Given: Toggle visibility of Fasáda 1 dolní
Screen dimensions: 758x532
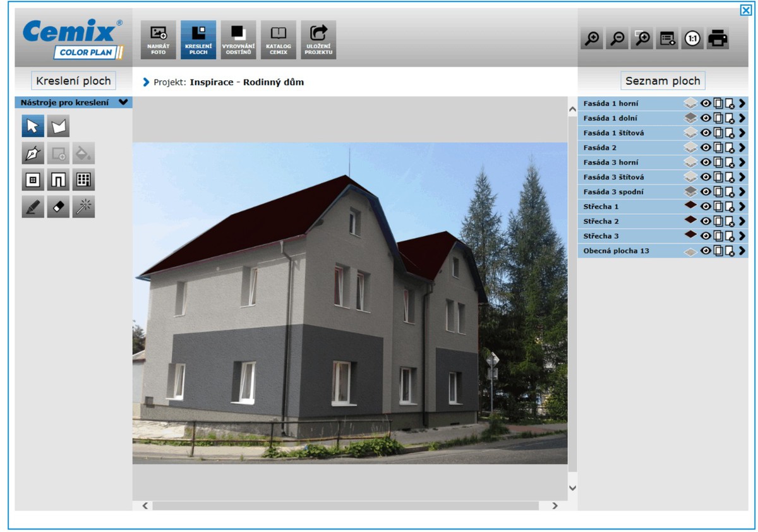Looking at the screenshot, I should point(706,118).
